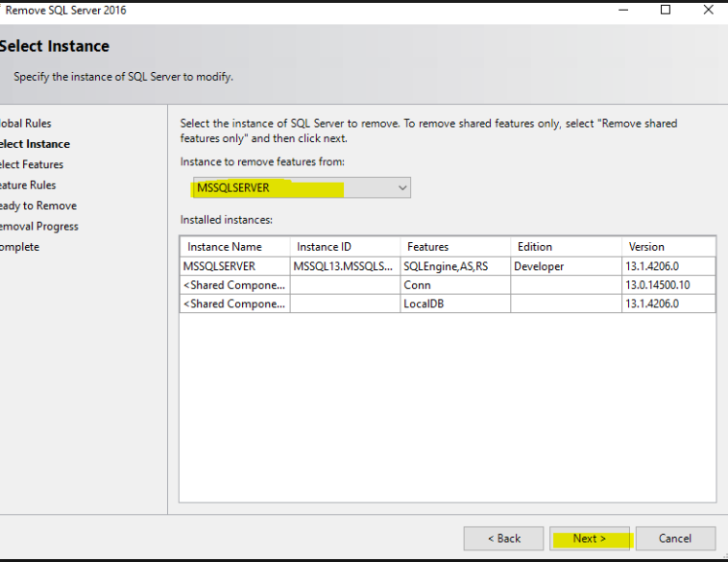
Task: Maximize the Remove SQL Server window
Action: tap(666, 11)
